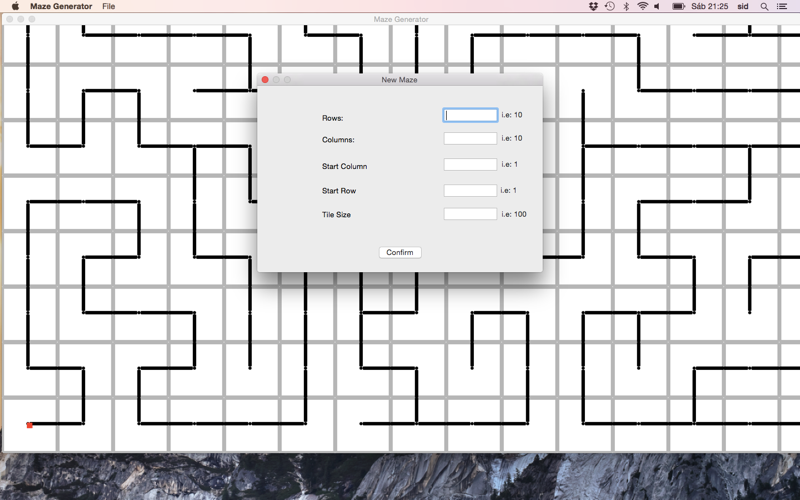Select the Tile Size input field
The width and height of the screenshot is (800, 500).
pos(470,214)
